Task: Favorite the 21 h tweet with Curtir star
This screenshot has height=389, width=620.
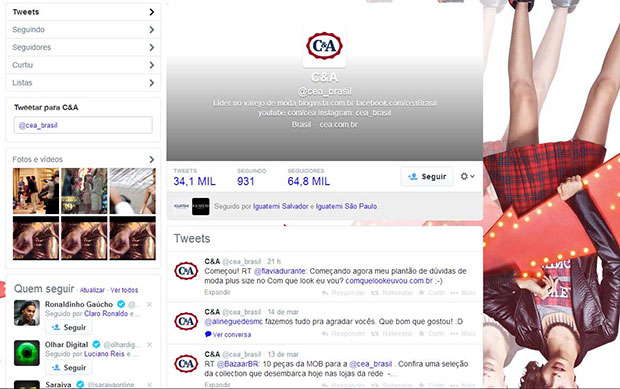Action: [x=431, y=293]
